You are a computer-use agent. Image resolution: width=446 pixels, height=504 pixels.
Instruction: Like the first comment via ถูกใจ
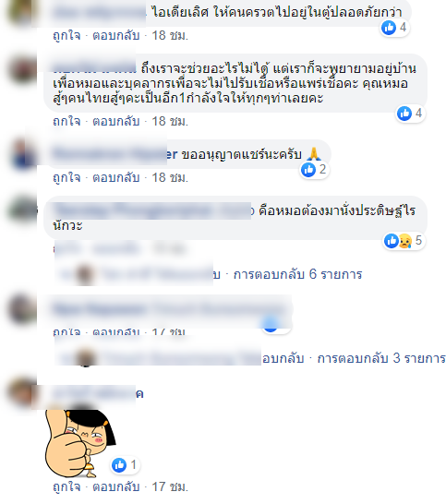66,35
